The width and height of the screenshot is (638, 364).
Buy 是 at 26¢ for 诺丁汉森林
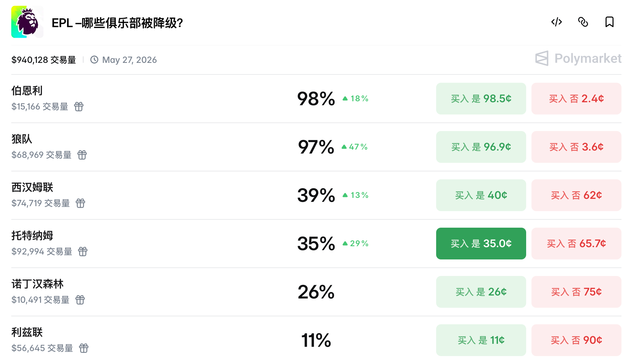480,292
